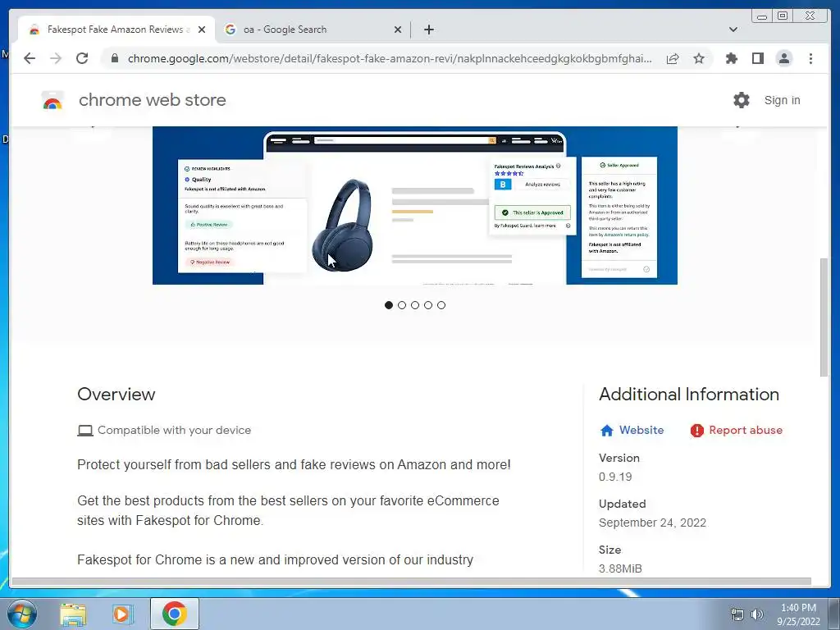This screenshot has width=840, height=630.
Task: Open the volume speaker tray icon
Action: click(x=756, y=614)
